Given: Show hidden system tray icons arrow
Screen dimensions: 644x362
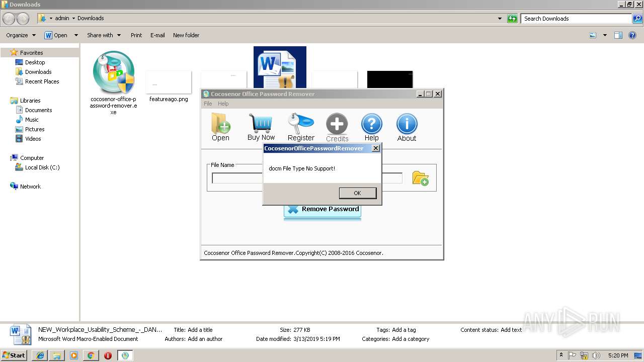Looking at the screenshot, I should click(561, 355).
